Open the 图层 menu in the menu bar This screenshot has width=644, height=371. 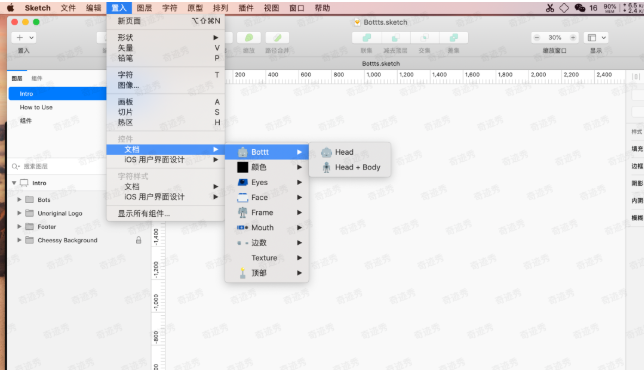tap(144, 8)
